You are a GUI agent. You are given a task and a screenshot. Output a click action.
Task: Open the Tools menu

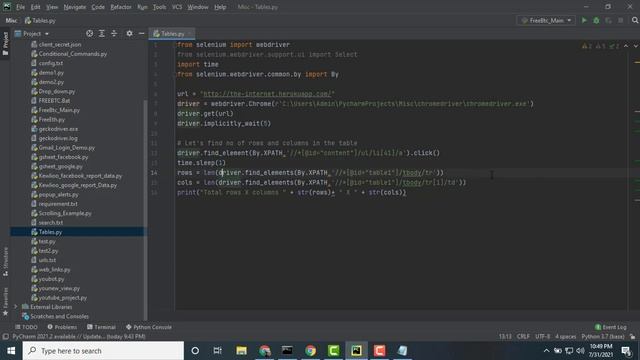[159, 7]
